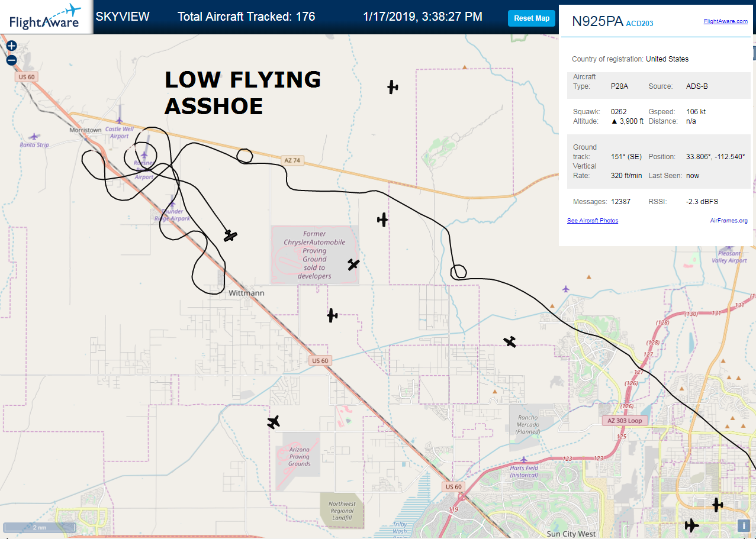Select the aircraft above Arizona Proving Grounds
The image size is (756, 539).
point(274,422)
